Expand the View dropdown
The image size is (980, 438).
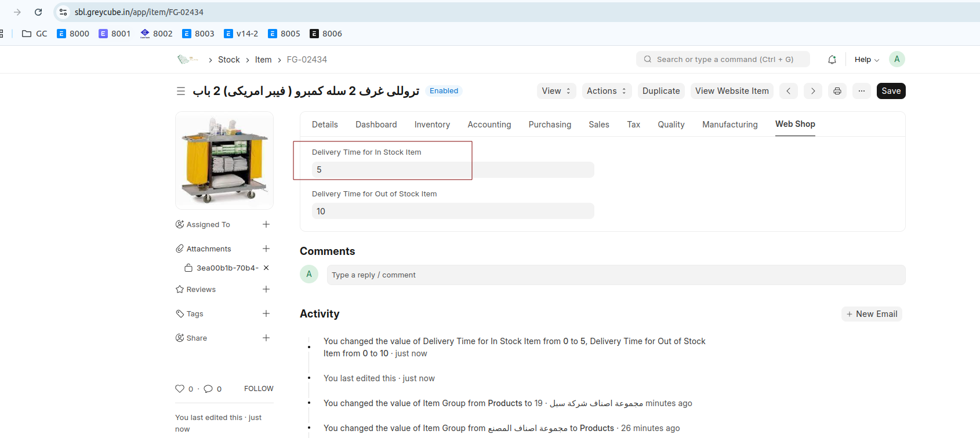[x=556, y=91]
